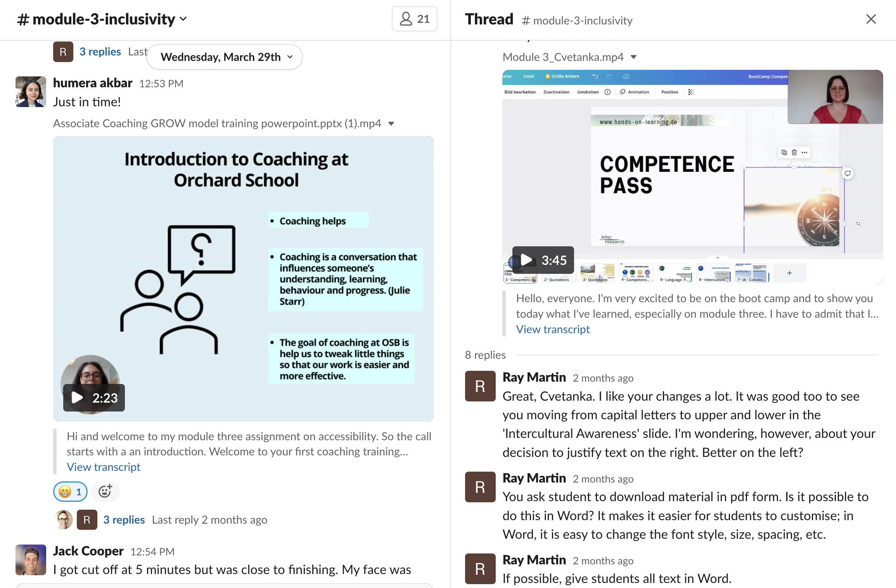This screenshot has height=588, width=896.
Task: Click the 12:54 PM timestamp on Jack Cooper's message
Action: click(x=152, y=552)
